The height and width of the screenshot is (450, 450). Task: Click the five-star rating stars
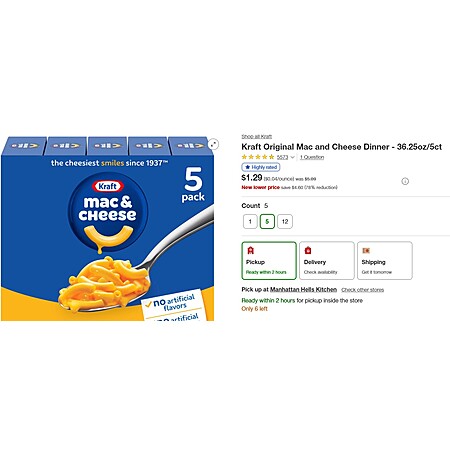pyautogui.click(x=258, y=157)
